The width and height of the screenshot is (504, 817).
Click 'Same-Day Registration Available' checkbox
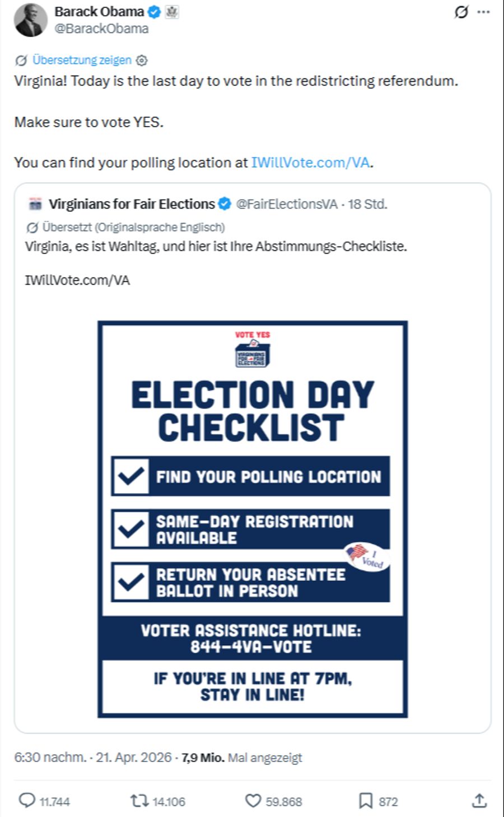pyautogui.click(x=131, y=529)
